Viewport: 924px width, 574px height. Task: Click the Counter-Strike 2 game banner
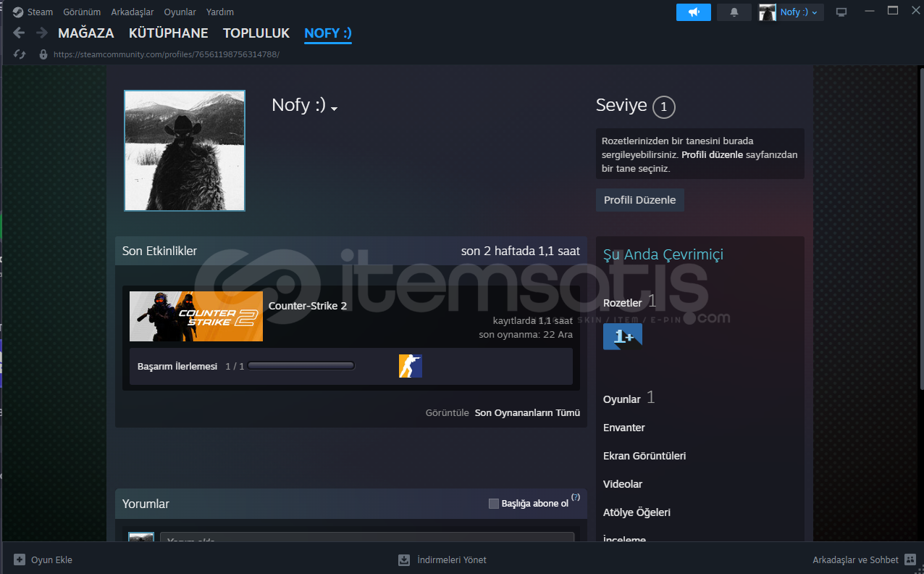[196, 316]
